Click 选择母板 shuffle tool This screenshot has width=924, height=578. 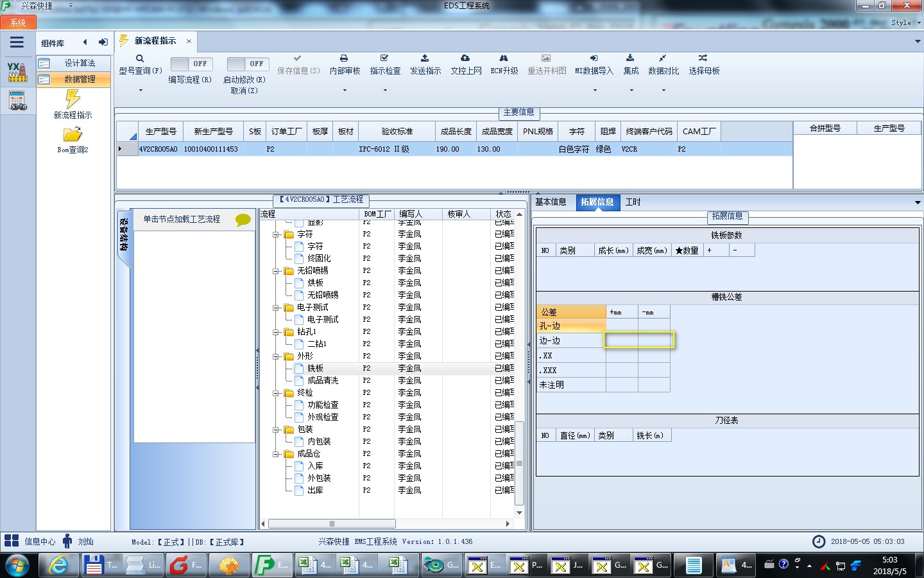tap(704, 65)
